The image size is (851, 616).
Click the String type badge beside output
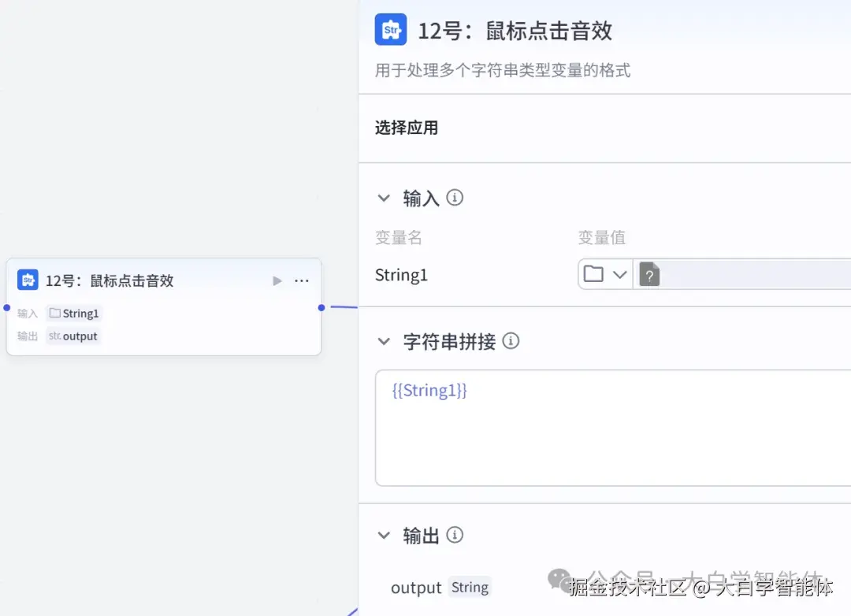click(470, 588)
